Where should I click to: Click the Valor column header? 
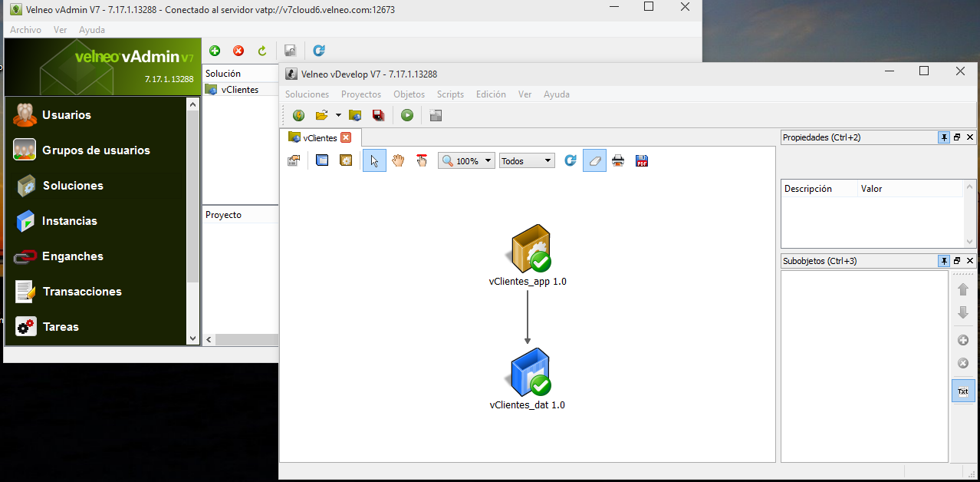tap(910, 189)
